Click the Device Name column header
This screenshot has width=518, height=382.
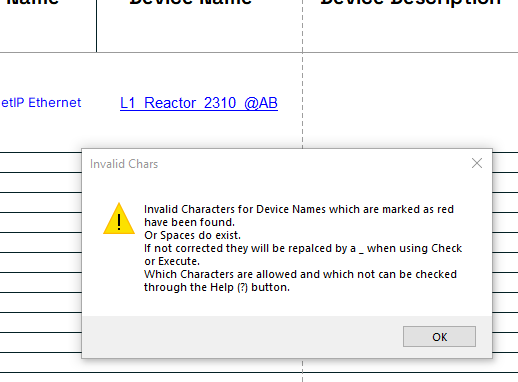pos(190,2)
